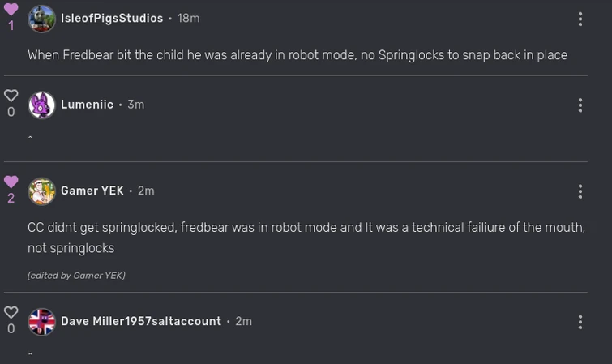Click Lumeniic's purple avatar
Viewport: 612px width, 364px height.
[41, 105]
